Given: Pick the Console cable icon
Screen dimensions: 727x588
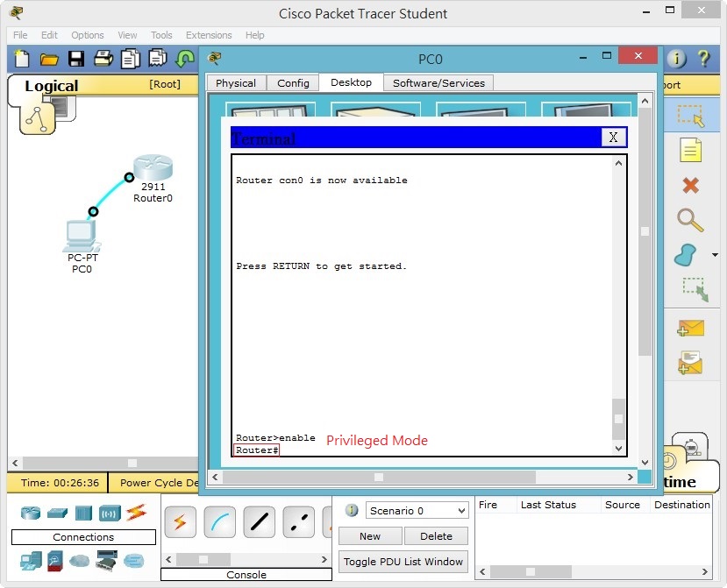Looking at the screenshot, I should click(220, 522).
